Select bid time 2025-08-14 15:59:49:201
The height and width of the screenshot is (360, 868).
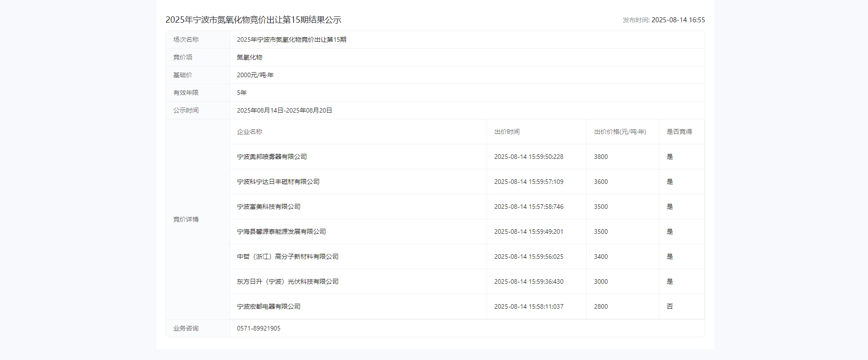pyautogui.click(x=529, y=232)
